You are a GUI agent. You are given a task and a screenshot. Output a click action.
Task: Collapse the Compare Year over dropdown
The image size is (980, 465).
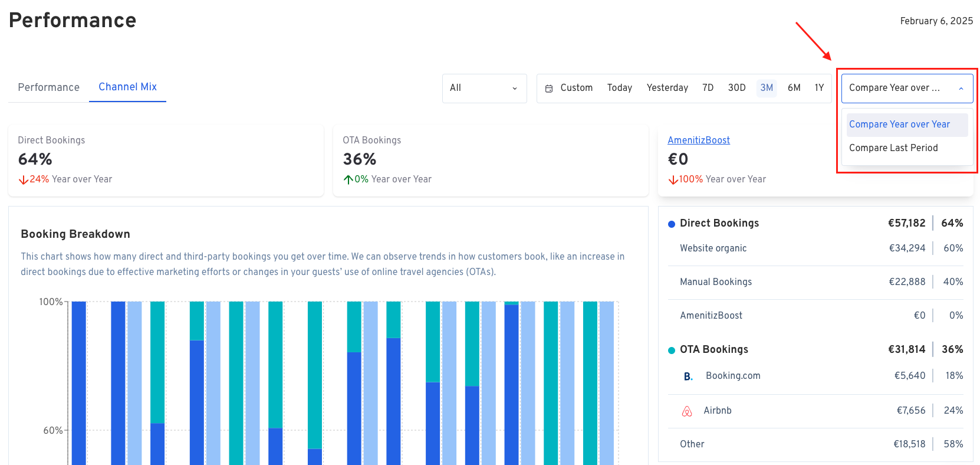[x=907, y=88]
